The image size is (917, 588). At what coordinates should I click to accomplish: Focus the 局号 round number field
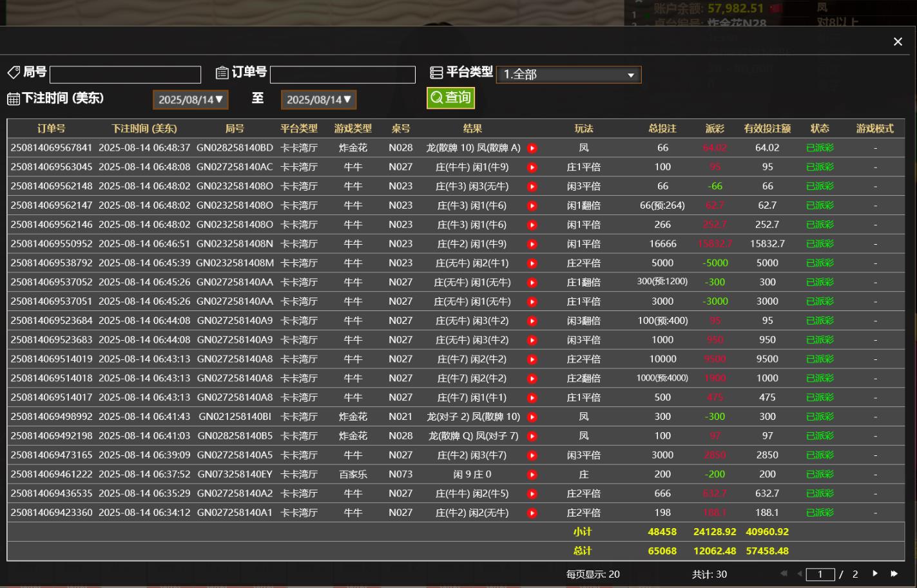[125, 75]
